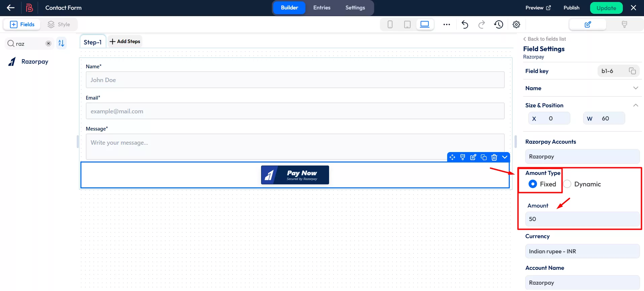Open the form history icon
644x291 pixels.
click(x=499, y=25)
